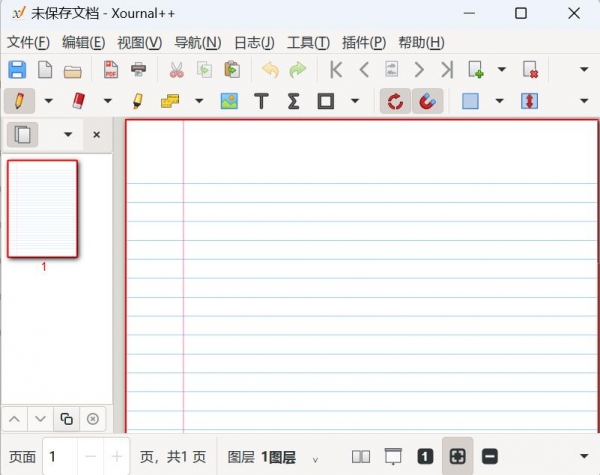
Task: Open the 帮助(H) menu
Action: [421, 42]
